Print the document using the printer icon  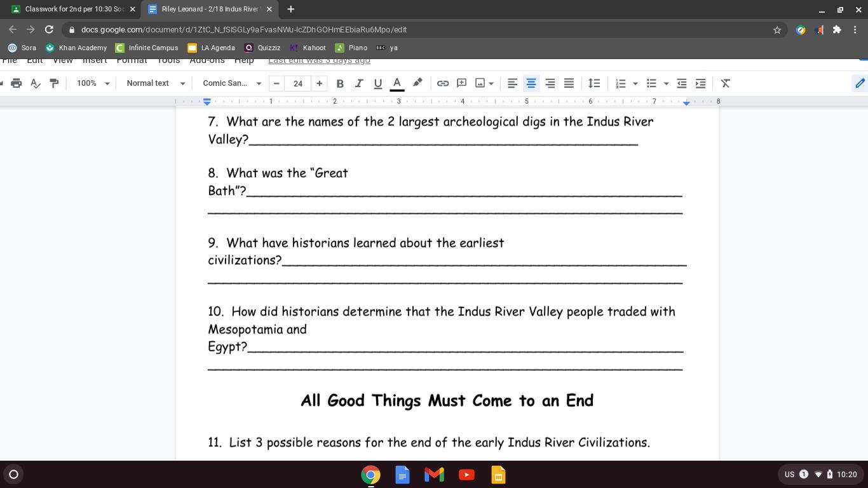click(17, 83)
